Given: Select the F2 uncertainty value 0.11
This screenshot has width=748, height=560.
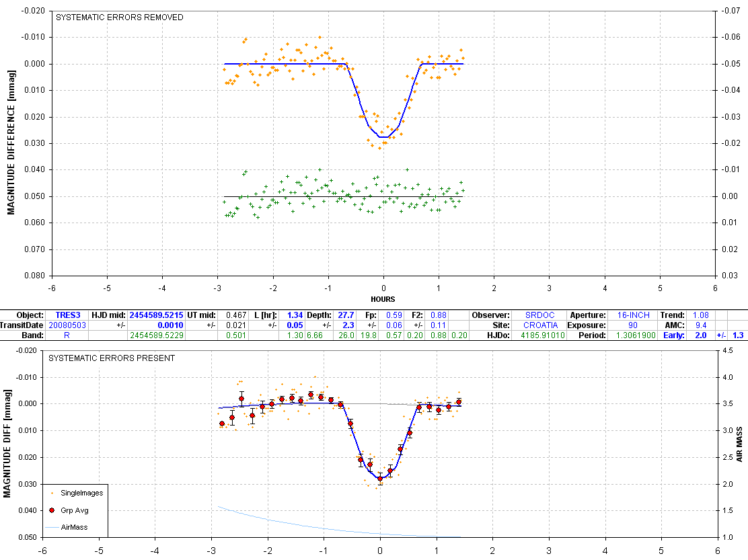Looking at the screenshot, I should 439,325.
